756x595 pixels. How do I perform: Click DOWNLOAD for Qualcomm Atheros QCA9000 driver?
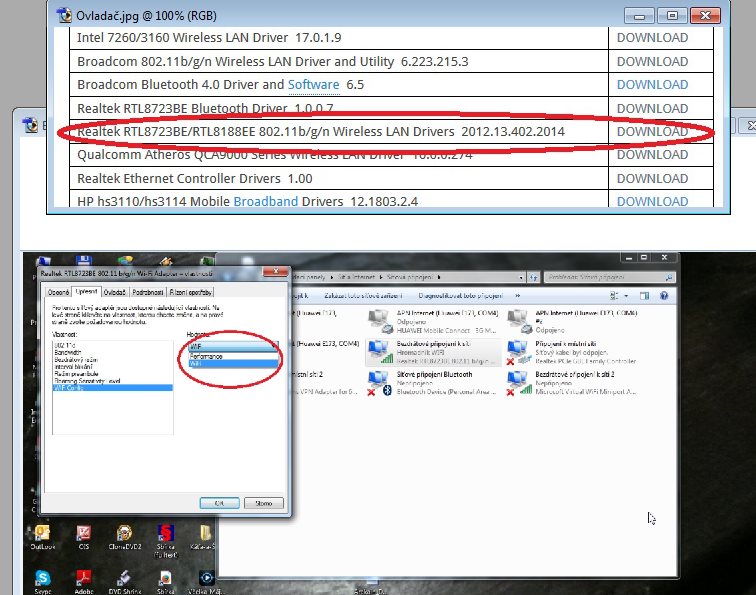pyautogui.click(x=652, y=154)
